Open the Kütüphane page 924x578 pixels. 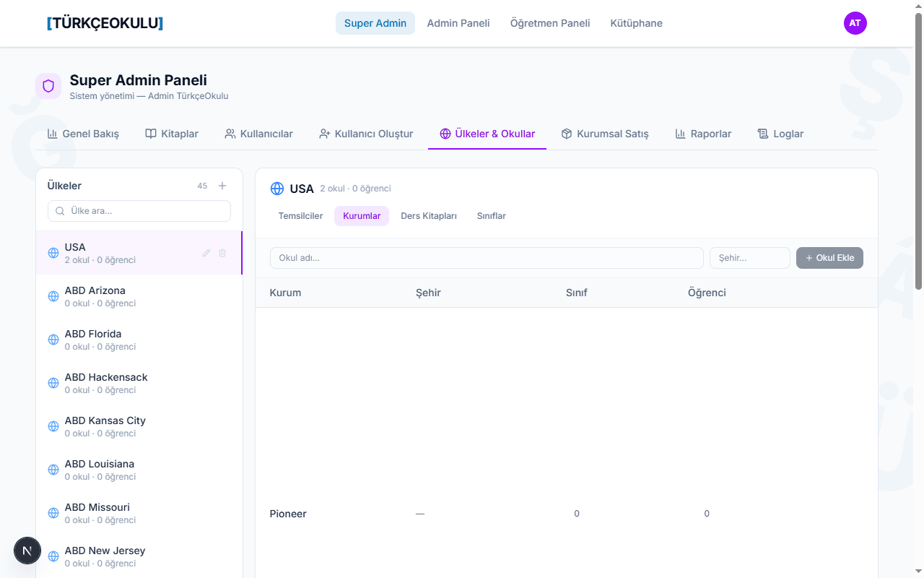(637, 23)
